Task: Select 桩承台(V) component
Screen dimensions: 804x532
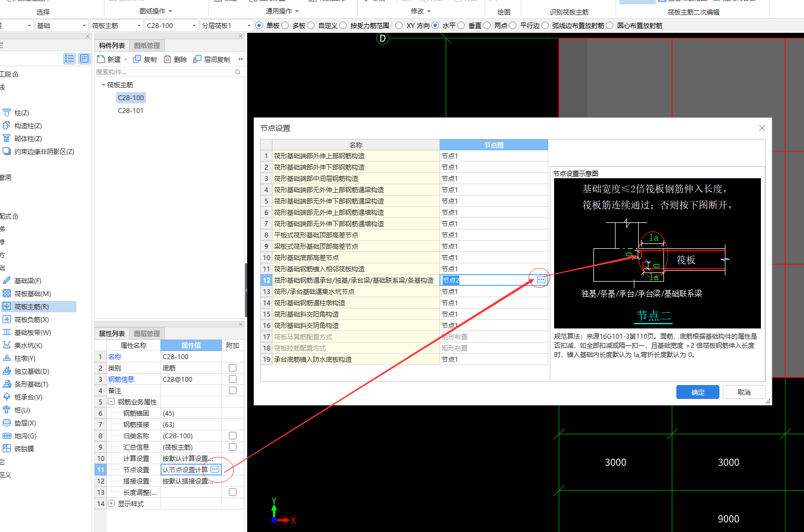Action: [28, 397]
